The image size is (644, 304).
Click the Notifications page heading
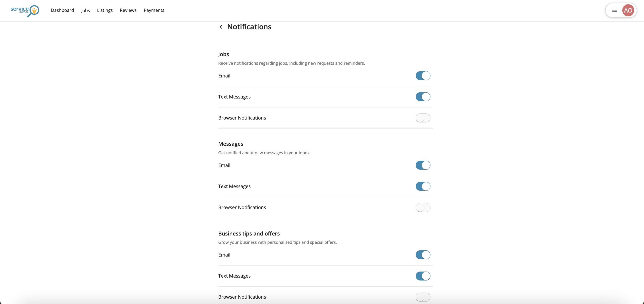[x=249, y=27]
